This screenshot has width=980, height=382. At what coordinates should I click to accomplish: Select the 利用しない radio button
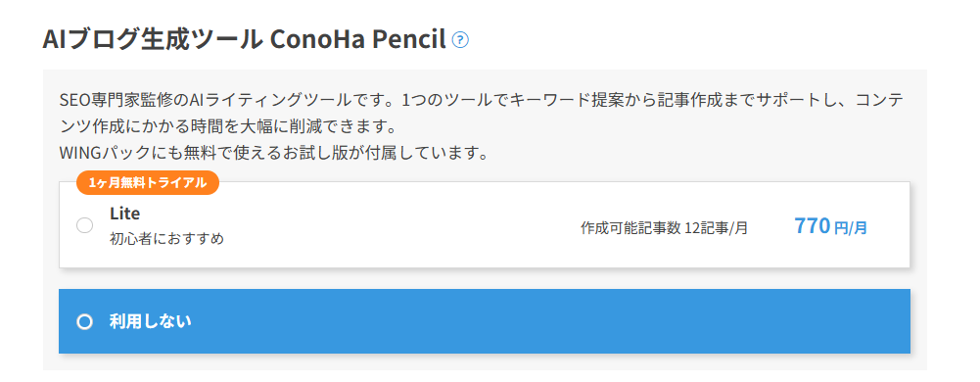[x=84, y=322]
